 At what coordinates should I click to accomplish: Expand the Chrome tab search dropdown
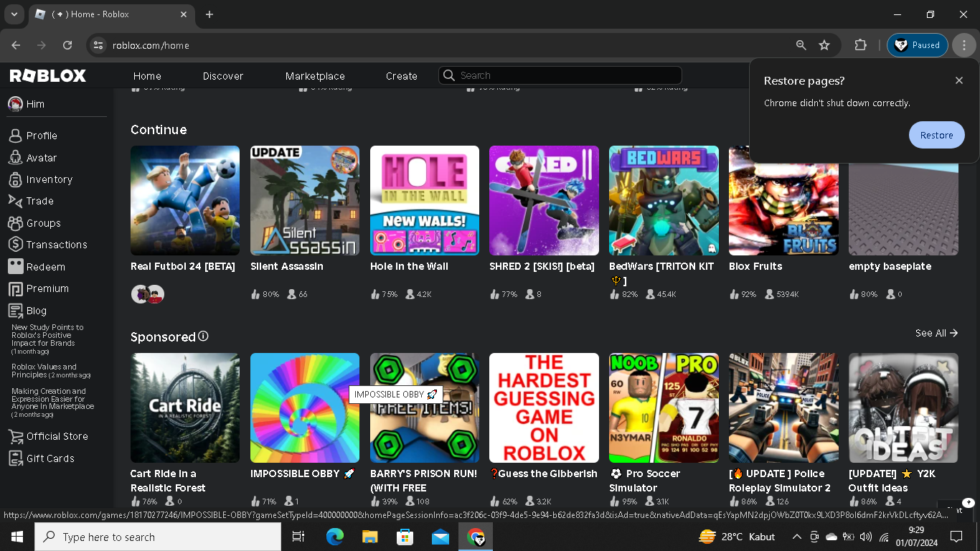(14, 14)
